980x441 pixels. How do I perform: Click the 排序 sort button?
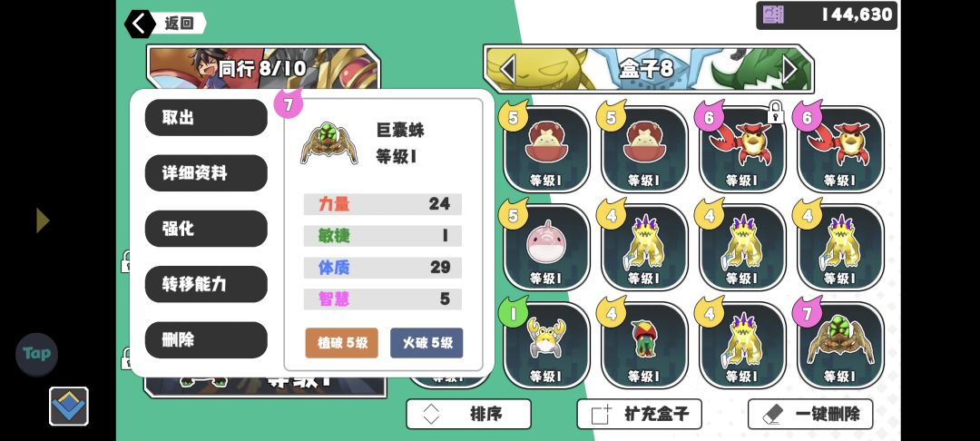pyautogui.click(x=469, y=414)
